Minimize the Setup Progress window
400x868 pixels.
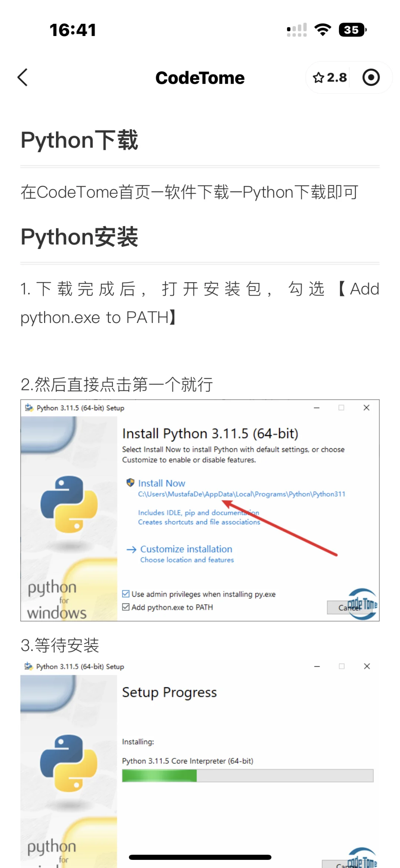pos(317,667)
